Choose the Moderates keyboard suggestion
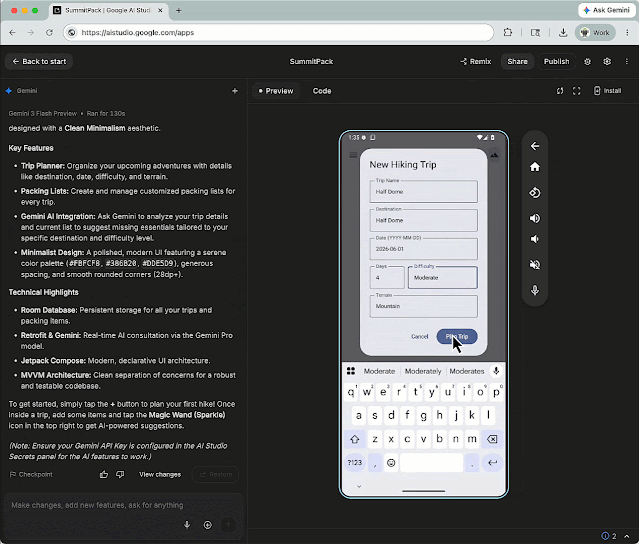Screen dimensions: 639x544 click(467, 371)
